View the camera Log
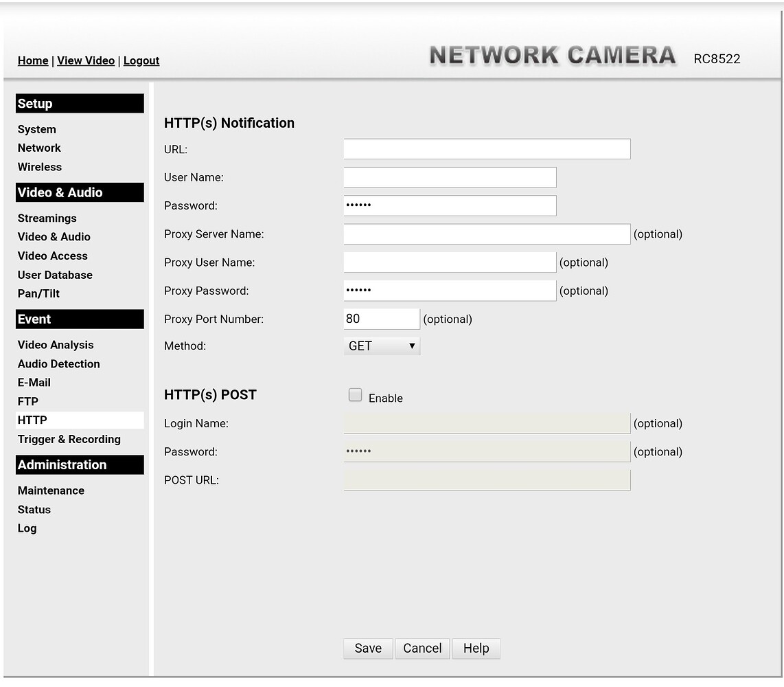This screenshot has height=687, width=784. tap(27, 528)
